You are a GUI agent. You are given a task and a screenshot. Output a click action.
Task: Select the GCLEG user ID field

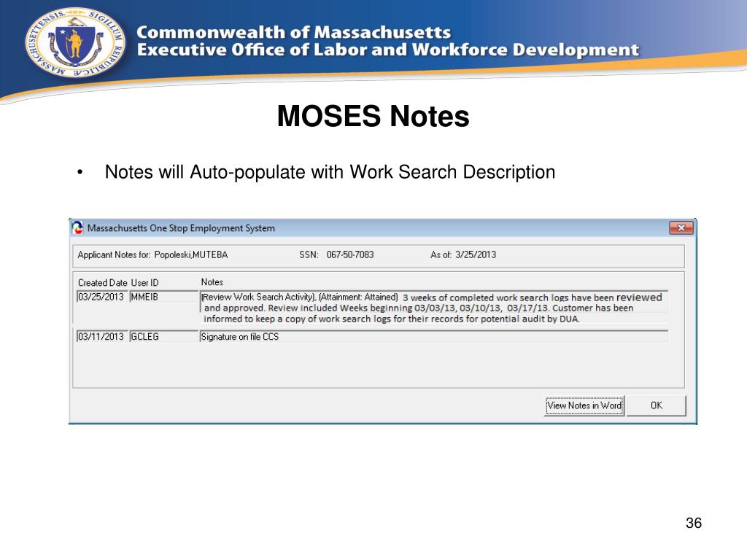point(164,337)
